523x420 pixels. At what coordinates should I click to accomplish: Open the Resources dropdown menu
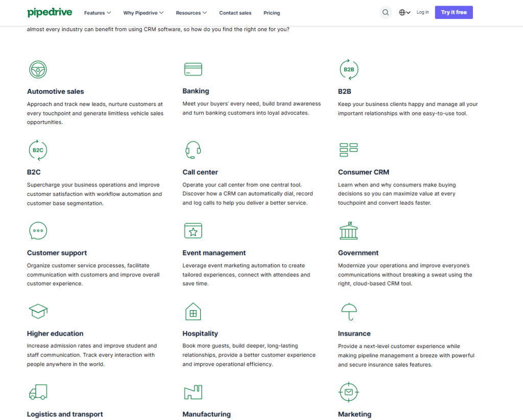[x=192, y=13]
